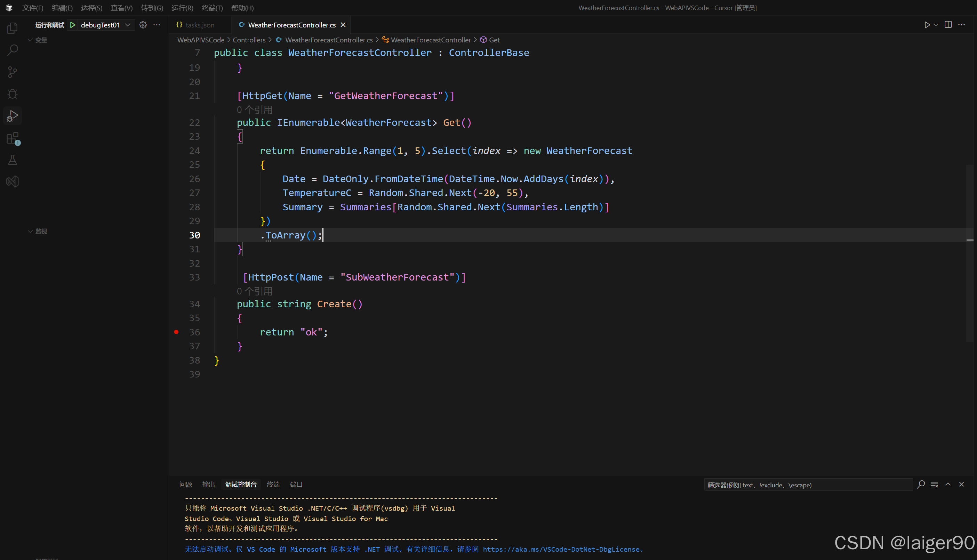Toggle the debug console word wrap/list view icon

[934, 485]
